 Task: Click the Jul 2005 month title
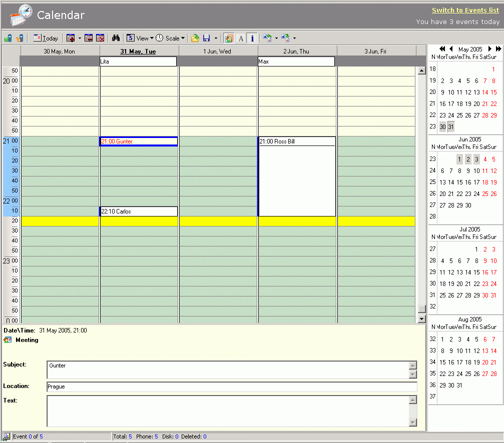tap(469, 229)
